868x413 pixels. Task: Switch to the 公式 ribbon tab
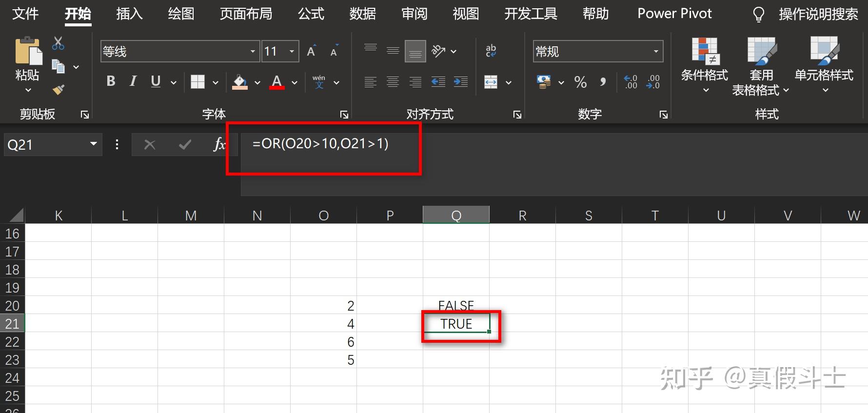pyautogui.click(x=311, y=14)
